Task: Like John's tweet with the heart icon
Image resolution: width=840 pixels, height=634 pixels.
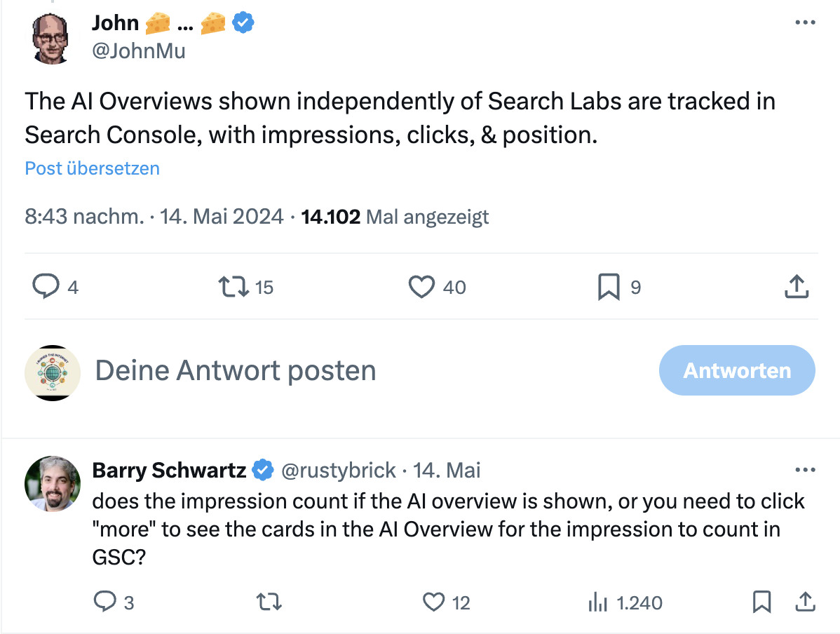Action: [421, 287]
